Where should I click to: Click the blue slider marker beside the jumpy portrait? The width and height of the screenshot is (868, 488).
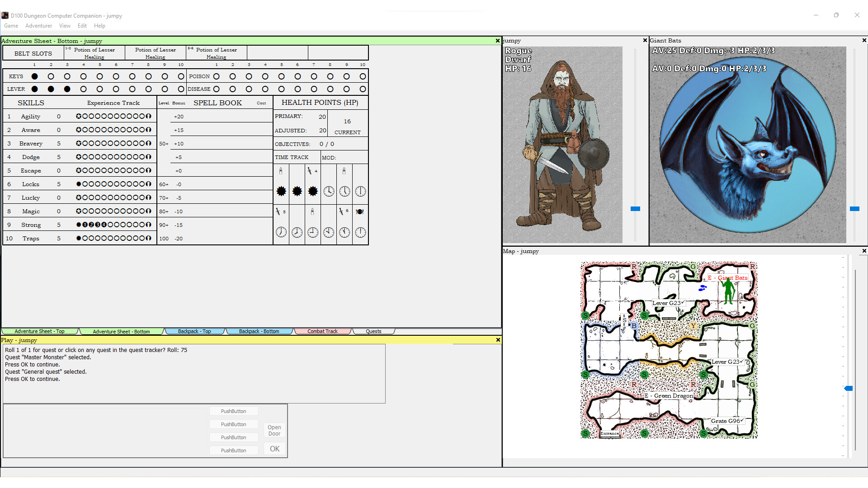coord(635,208)
